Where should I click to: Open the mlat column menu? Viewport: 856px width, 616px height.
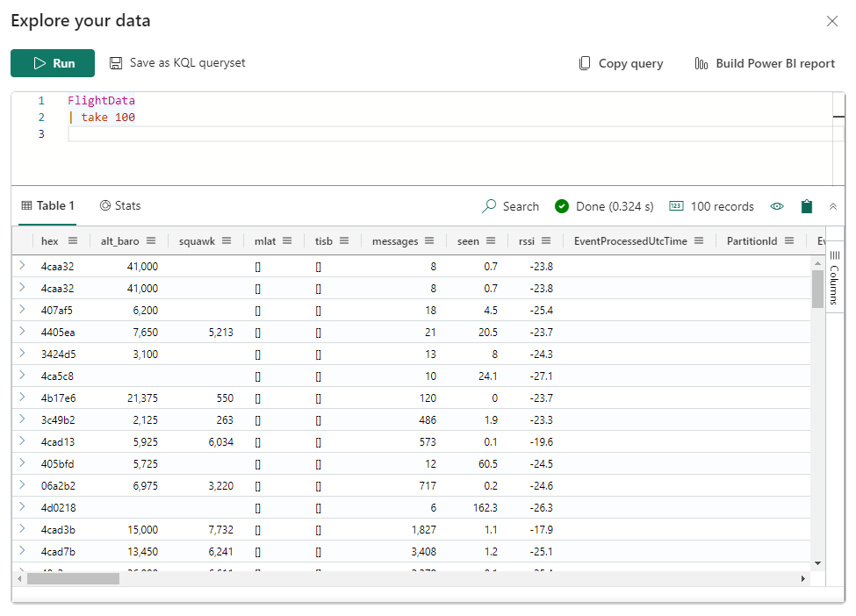(x=287, y=240)
